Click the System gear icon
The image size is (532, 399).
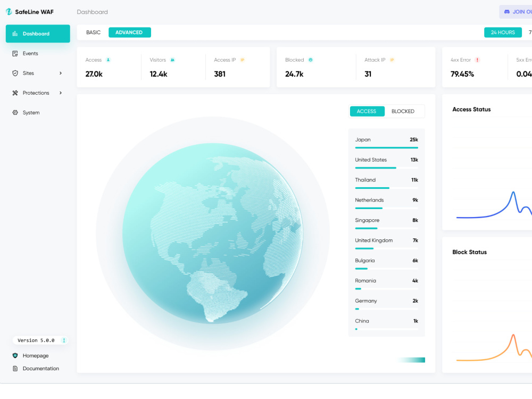(15, 113)
